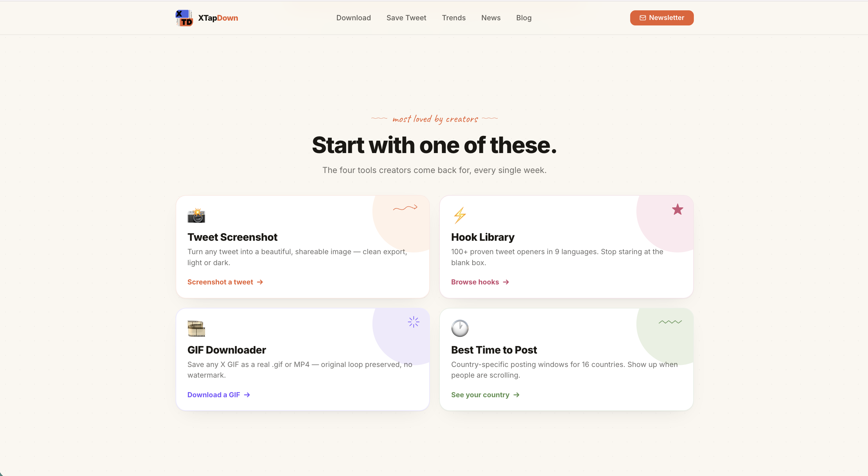The image size is (868, 476).
Task: Open the See your country link
Action: click(x=485, y=395)
